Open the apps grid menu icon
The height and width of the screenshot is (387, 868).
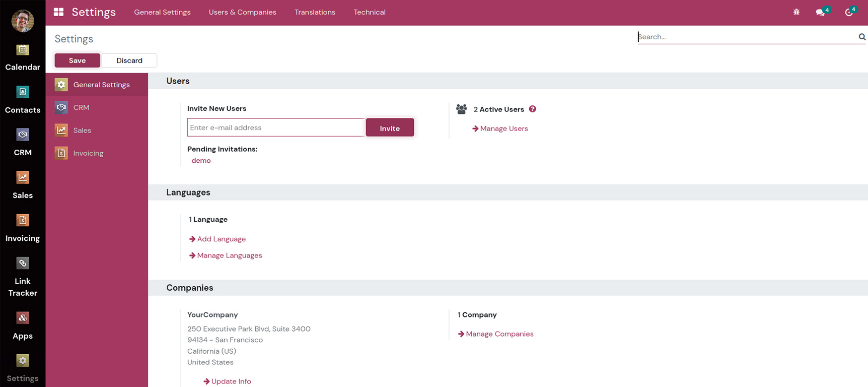point(59,12)
